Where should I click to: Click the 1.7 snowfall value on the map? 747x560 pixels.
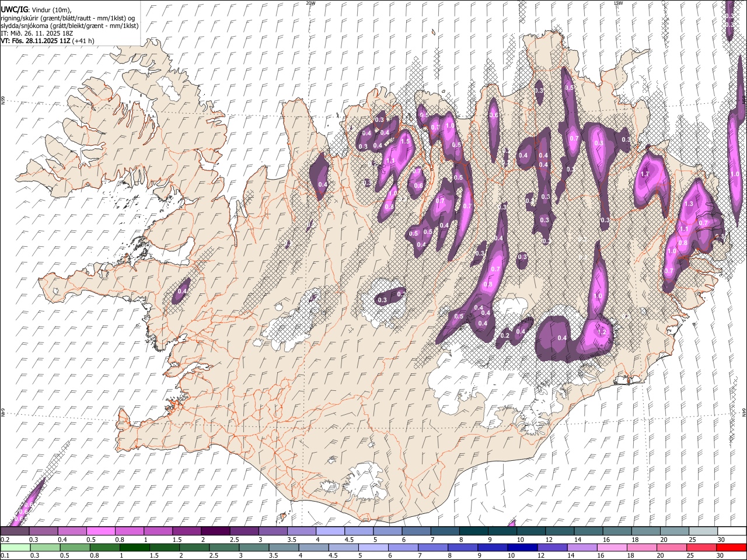click(645, 174)
